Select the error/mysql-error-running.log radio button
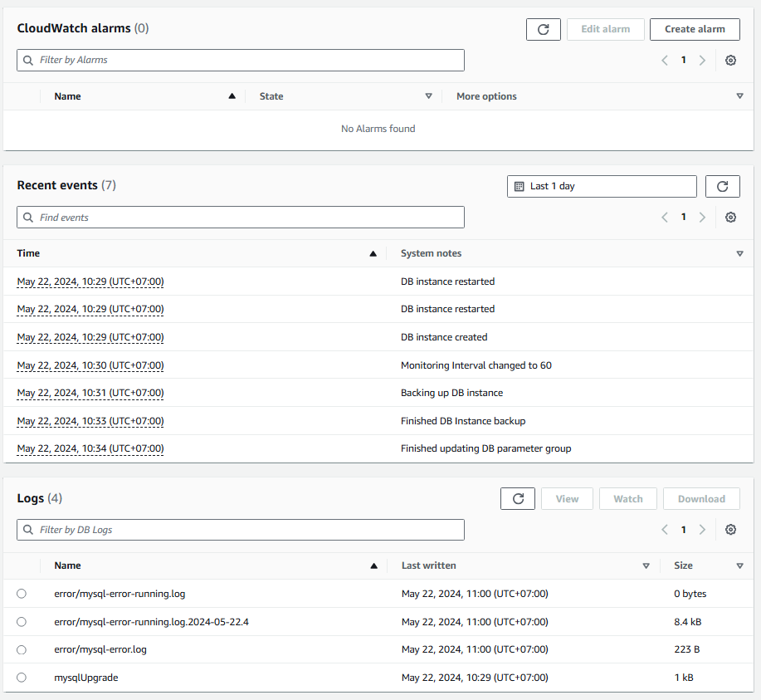Image resolution: width=761 pixels, height=700 pixels. pyautogui.click(x=22, y=594)
